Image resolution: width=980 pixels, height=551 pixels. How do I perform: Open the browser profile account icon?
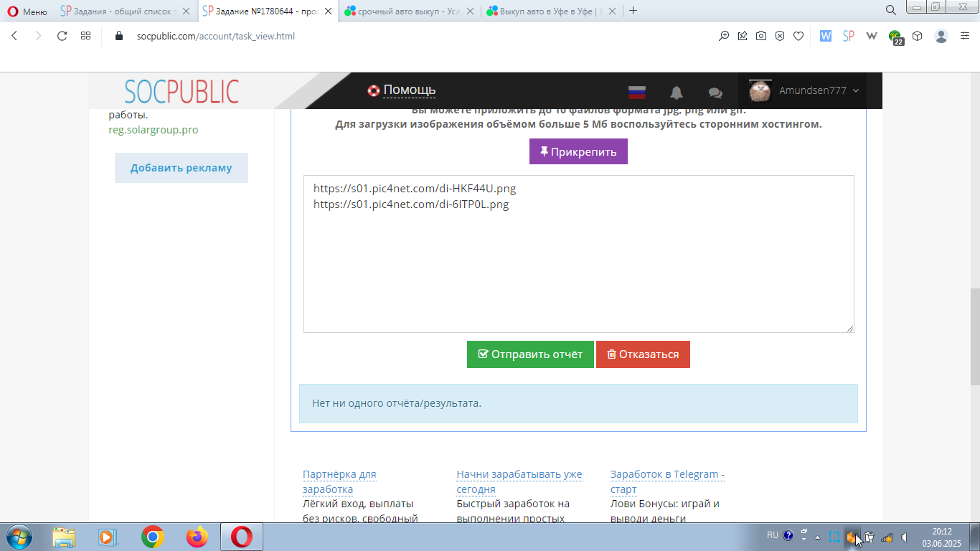click(941, 36)
